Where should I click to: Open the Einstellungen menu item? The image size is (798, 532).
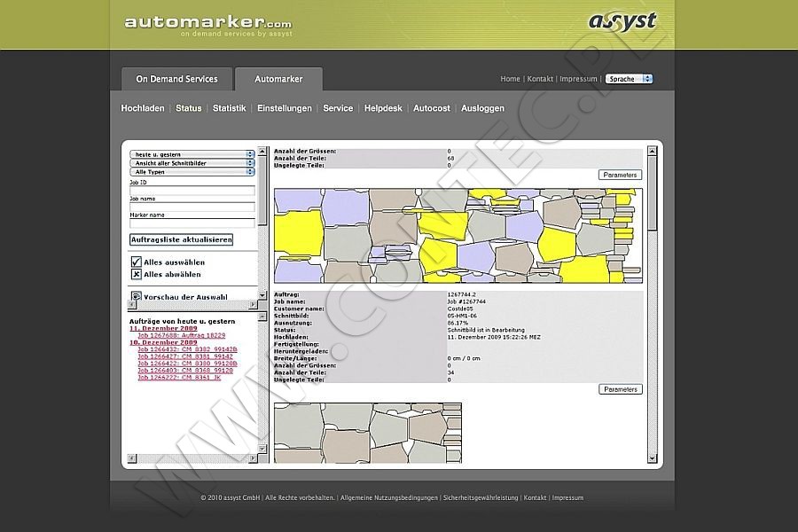284,108
